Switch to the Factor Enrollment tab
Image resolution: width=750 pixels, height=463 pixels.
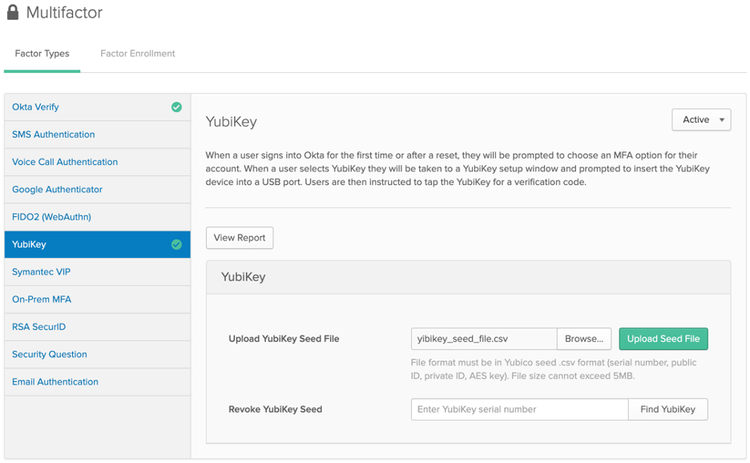(137, 53)
